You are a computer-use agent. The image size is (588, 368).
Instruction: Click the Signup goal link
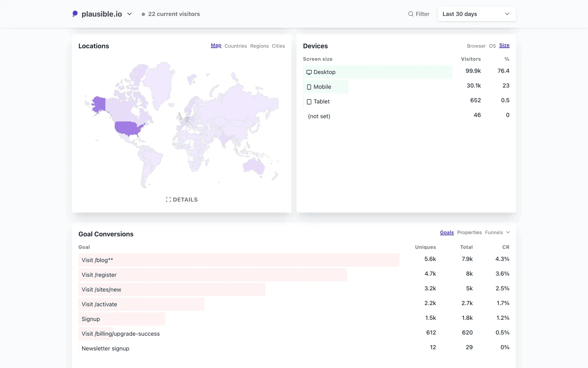pos(91,319)
